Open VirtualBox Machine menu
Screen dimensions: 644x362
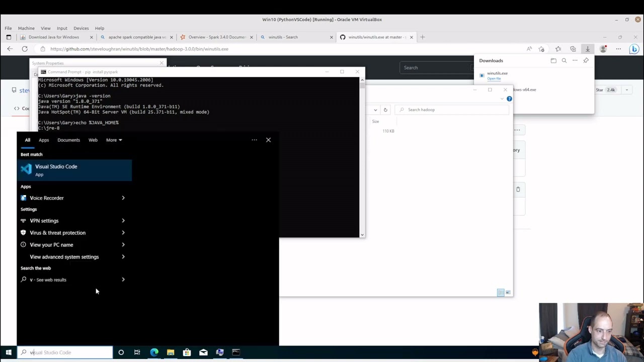click(x=26, y=28)
